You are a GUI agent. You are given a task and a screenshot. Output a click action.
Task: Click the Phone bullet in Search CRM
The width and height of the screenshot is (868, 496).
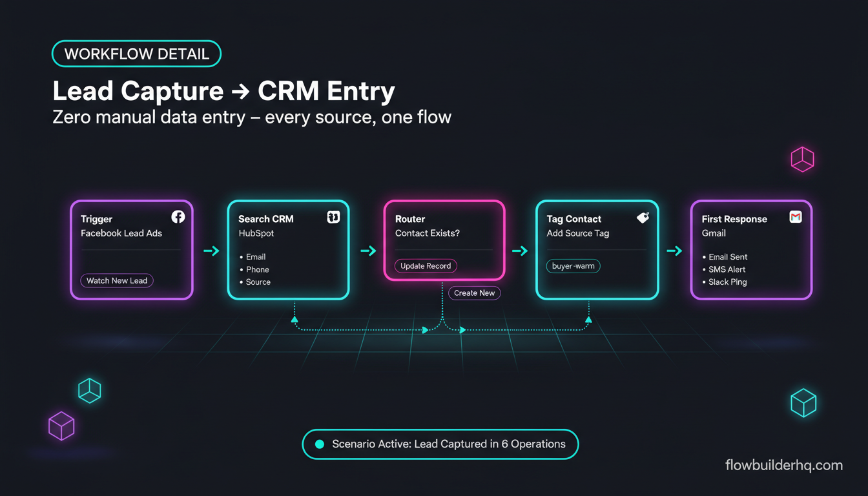pyautogui.click(x=254, y=269)
